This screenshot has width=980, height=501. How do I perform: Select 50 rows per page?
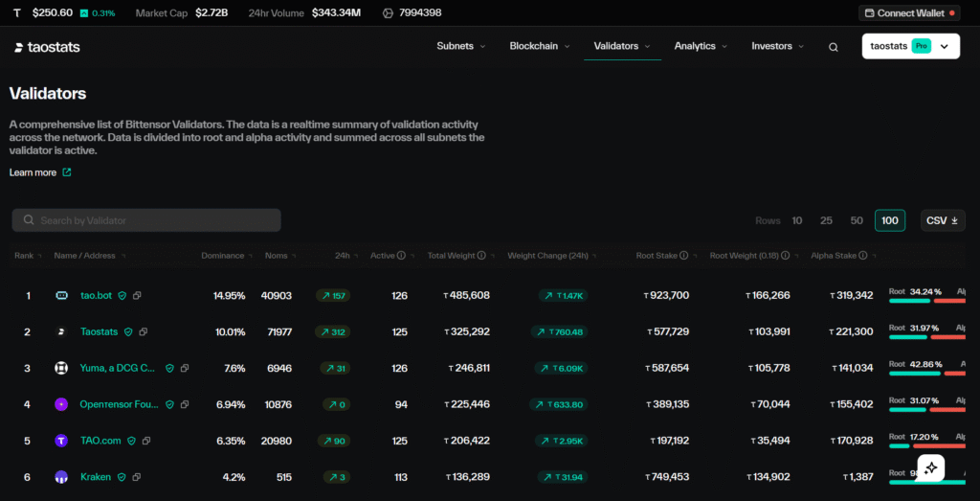[857, 220]
